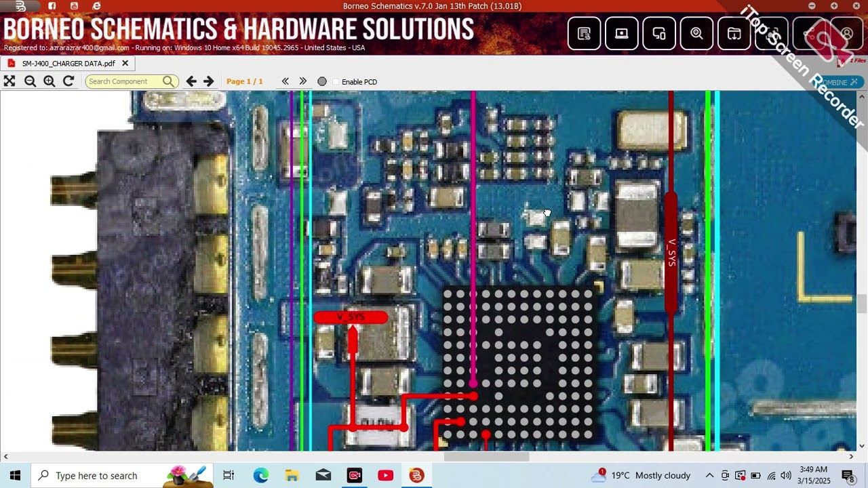Open the user account profile icon
The image size is (868, 488).
[847, 33]
